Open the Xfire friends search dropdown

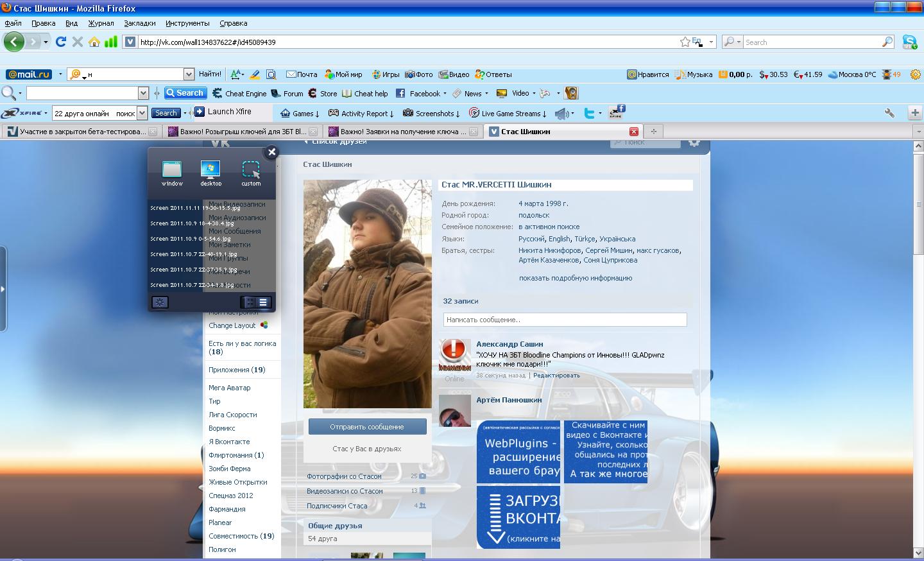pyautogui.click(x=142, y=113)
